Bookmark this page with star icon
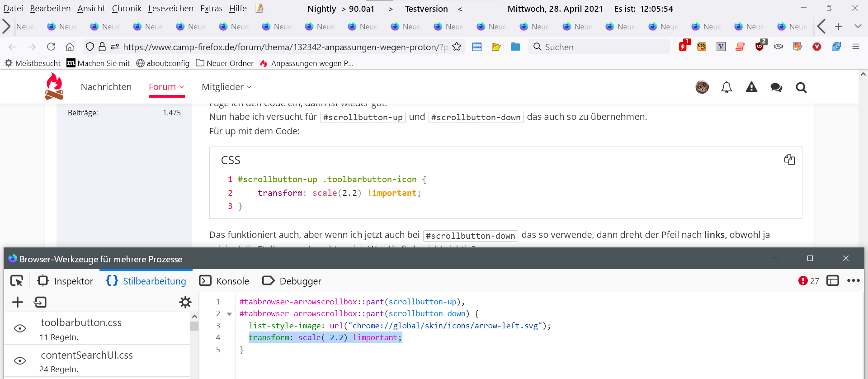868x379 pixels. pos(457,47)
